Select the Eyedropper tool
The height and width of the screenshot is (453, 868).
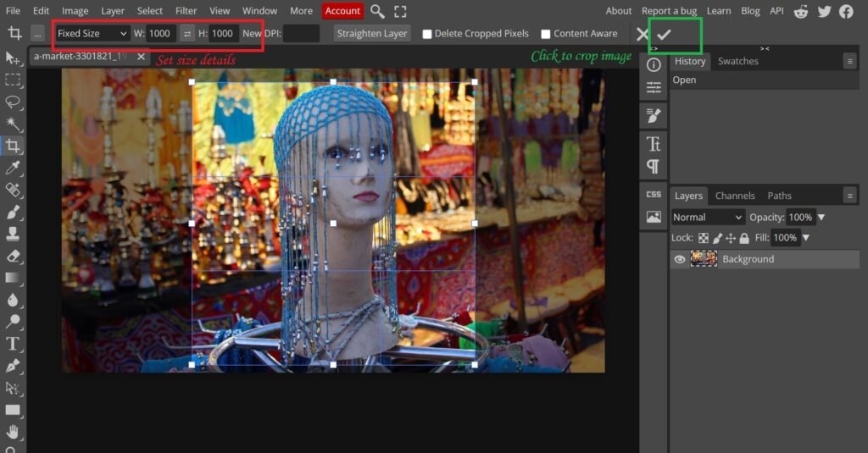click(x=13, y=168)
